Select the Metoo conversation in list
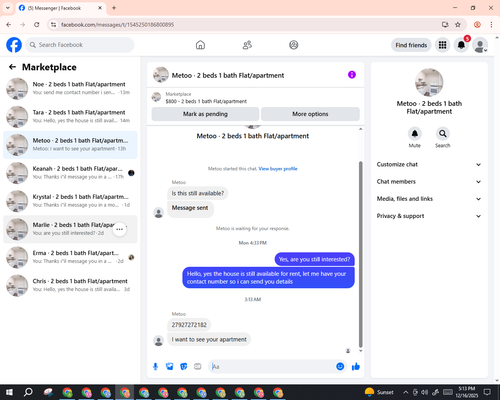 70,145
